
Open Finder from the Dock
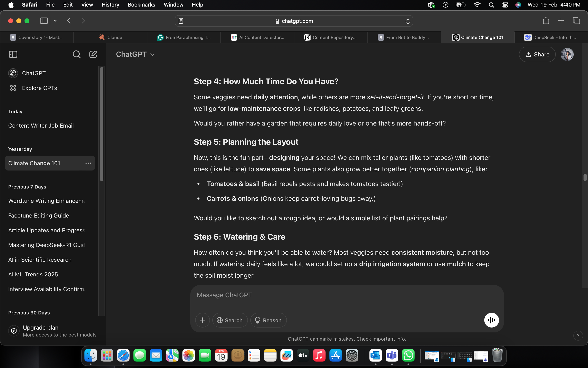click(91, 355)
